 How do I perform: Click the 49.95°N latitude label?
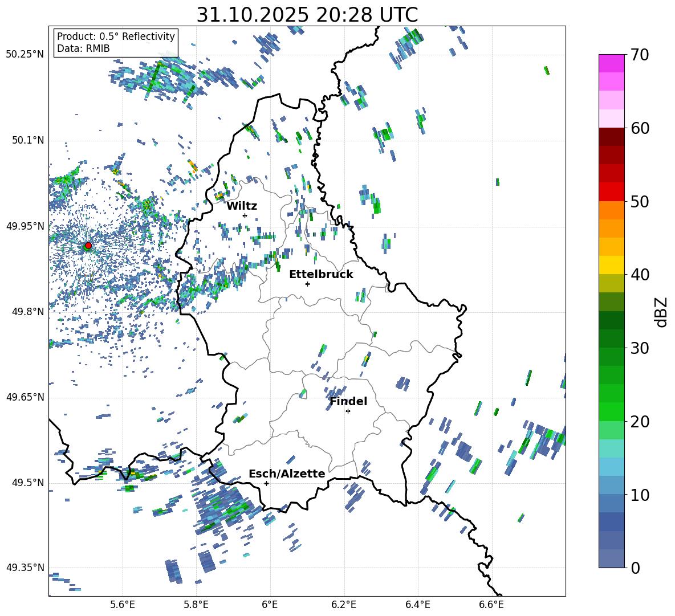[x=25, y=226]
